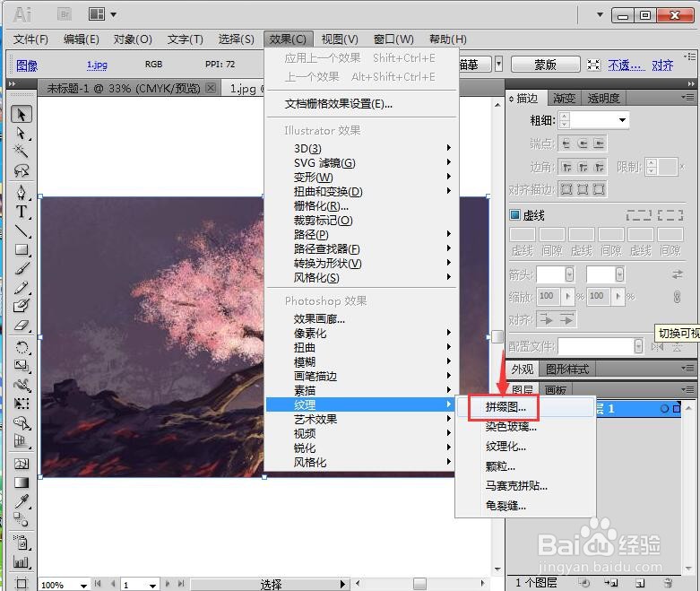Click the 蒙版 button
This screenshot has width=700, height=591.
[545, 65]
